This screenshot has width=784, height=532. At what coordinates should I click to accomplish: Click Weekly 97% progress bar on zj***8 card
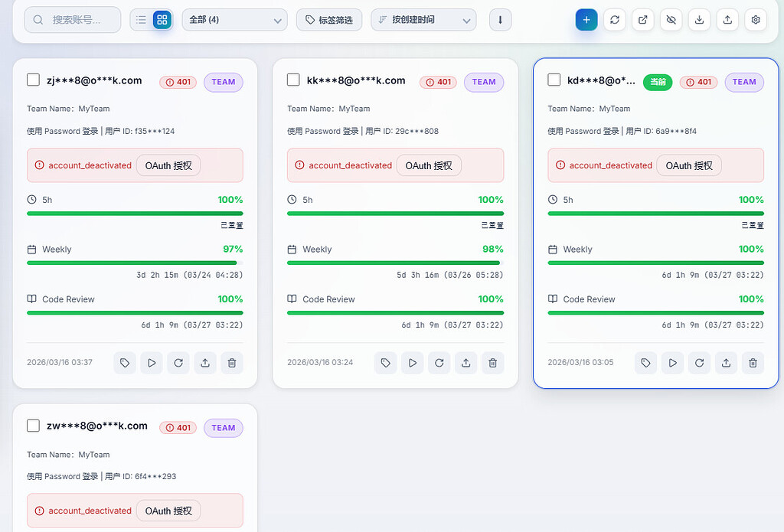coord(135,263)
